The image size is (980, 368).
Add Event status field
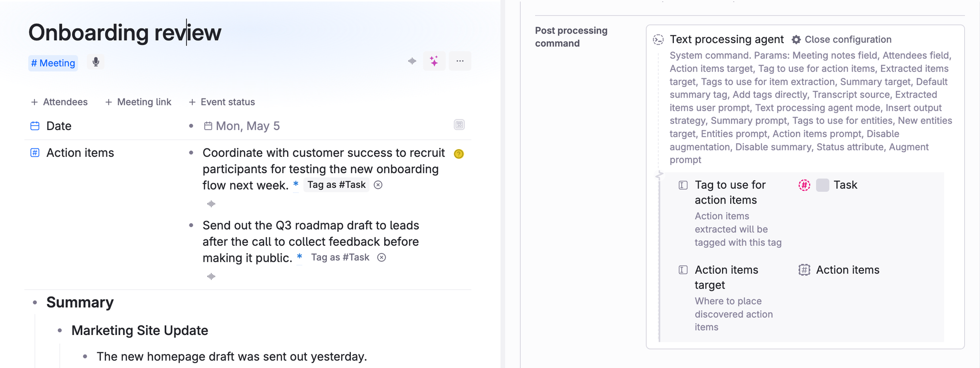coord(222,102)
